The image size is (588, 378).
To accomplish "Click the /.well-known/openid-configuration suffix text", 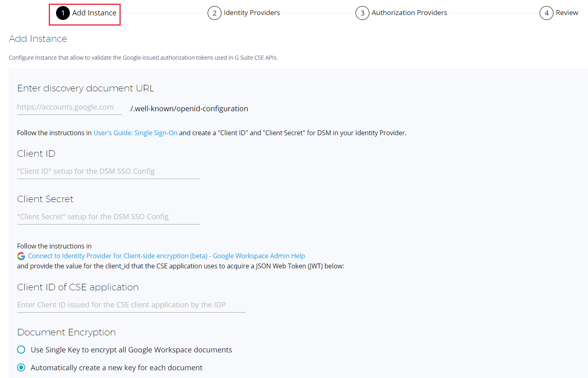I will [x=189, y=109].
